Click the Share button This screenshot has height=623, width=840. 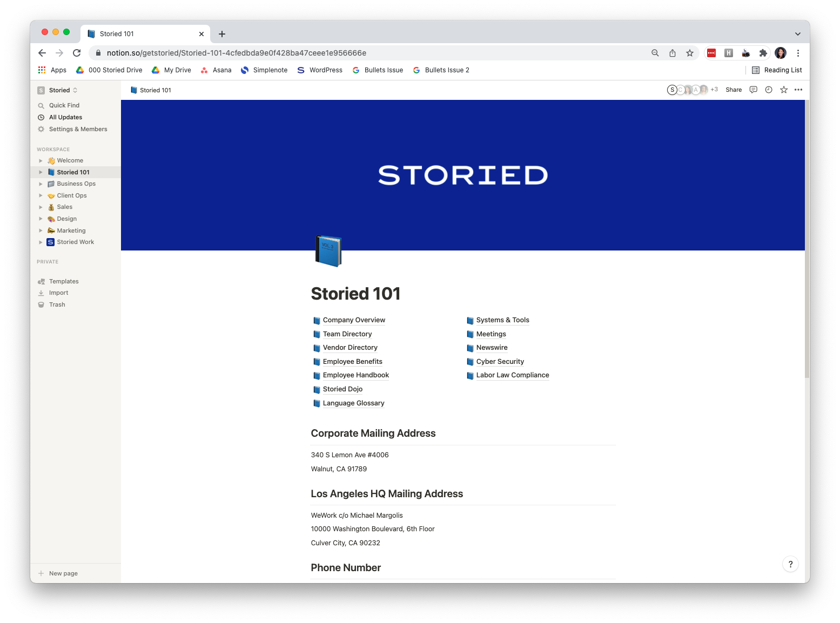pos(734,90)
